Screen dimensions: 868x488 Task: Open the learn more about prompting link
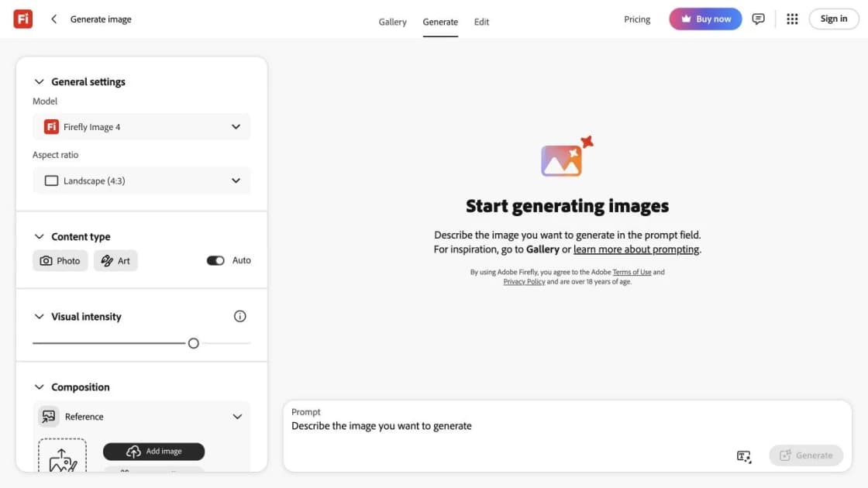click(x=636, y=249)
